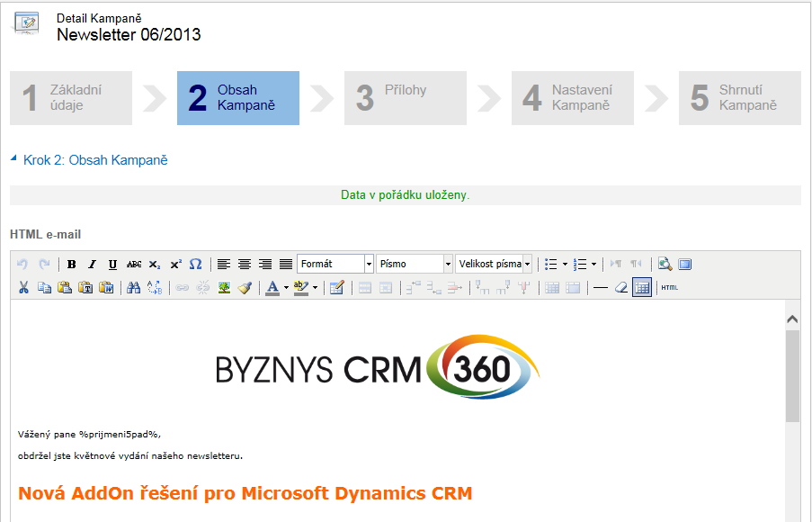The image size is (812, 522).
Task: Insert special character with Omega icon
Action: point(196,264)
